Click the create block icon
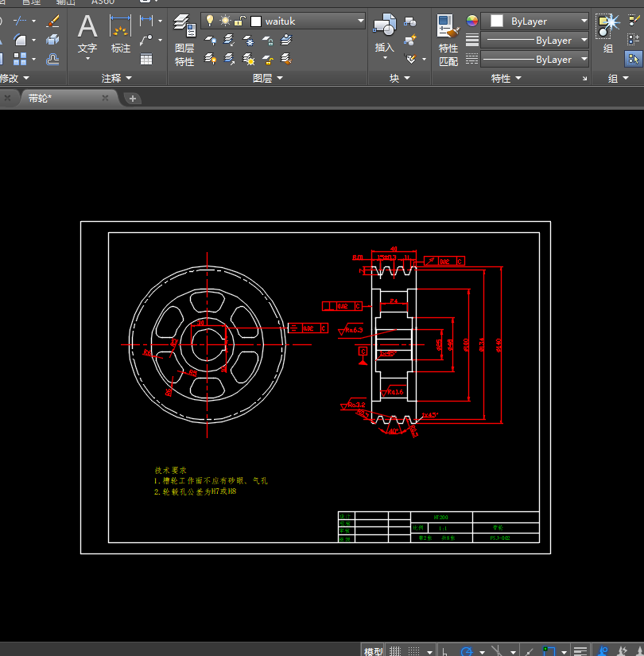This screenshot has height=656, width=644. point(410,21)
